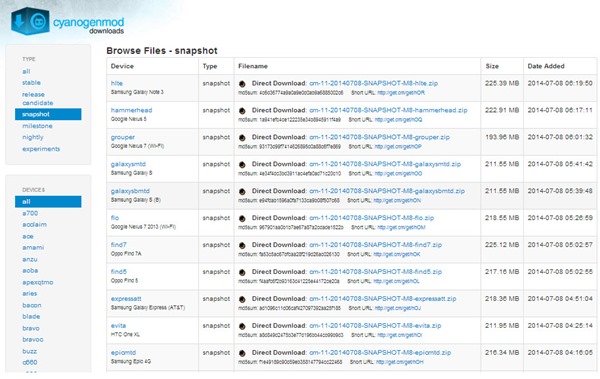Filter type by release candidate
Image resolution: width=600 pixels, height=379 pixels.
pyautogui.click(x=38, y=98)
